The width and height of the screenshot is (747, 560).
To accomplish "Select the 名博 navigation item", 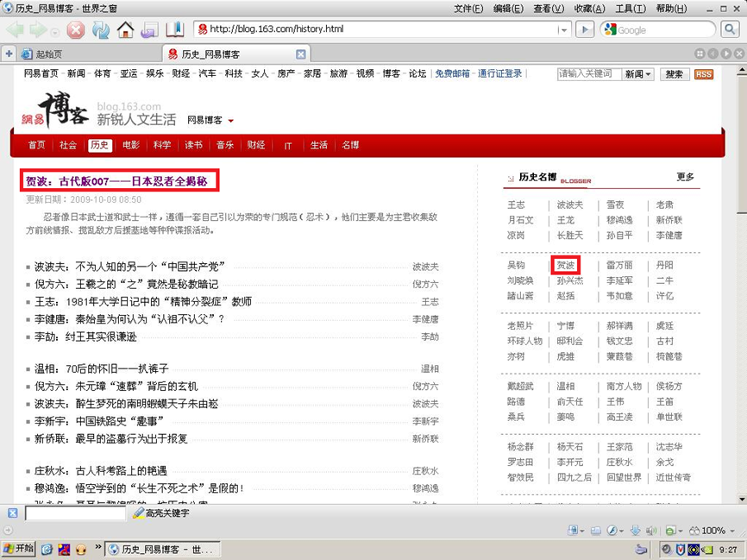I will pos(350,145).
